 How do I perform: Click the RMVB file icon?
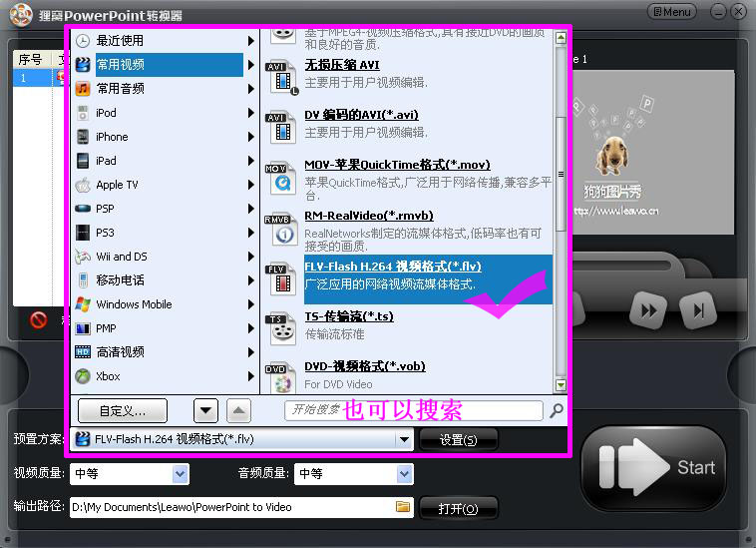point(280,229)
